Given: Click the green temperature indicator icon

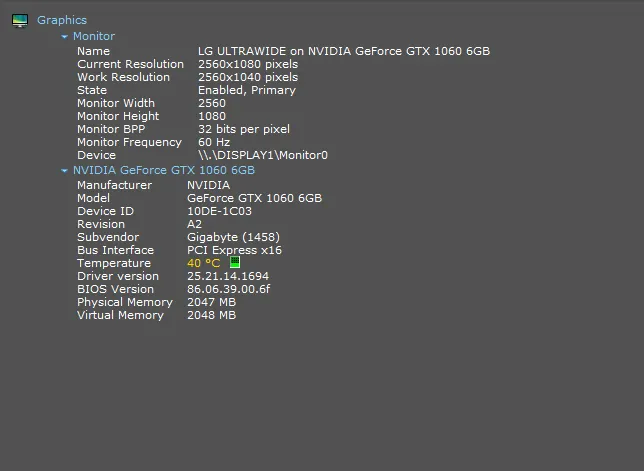Looking at the screenshot, I should click(235, 262).
